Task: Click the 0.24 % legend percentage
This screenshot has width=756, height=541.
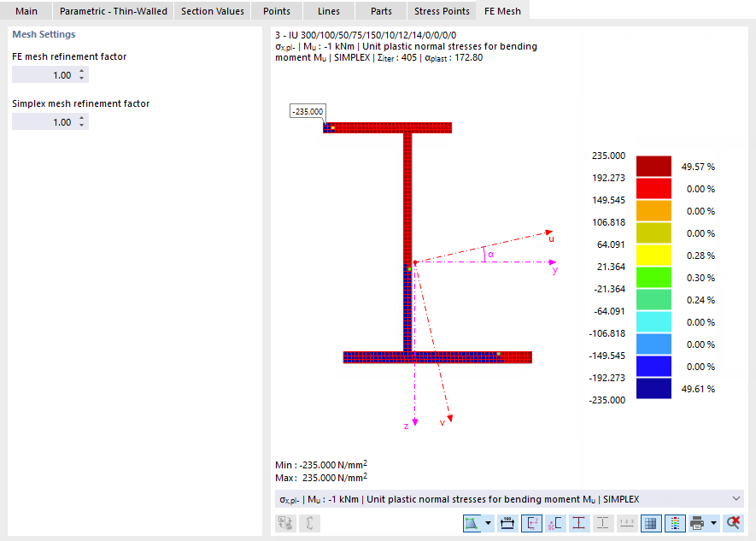Action: click(x=700, y=300)
